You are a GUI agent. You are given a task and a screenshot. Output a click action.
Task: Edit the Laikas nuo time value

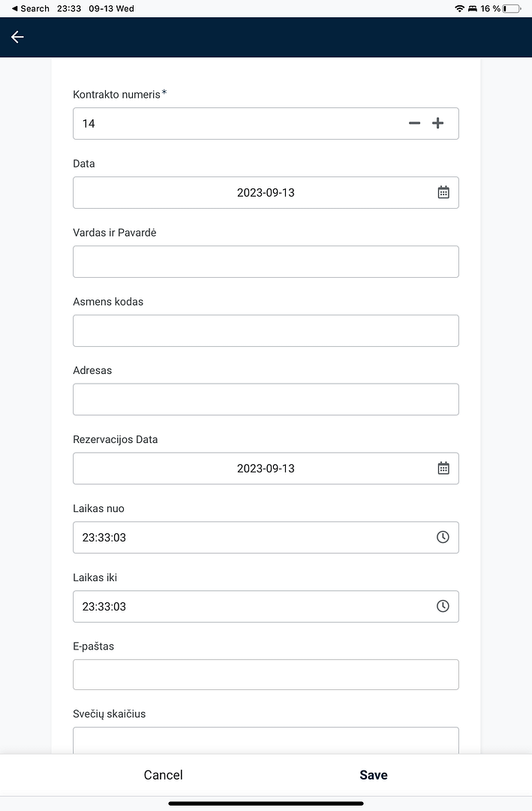[x=104, y=538]
